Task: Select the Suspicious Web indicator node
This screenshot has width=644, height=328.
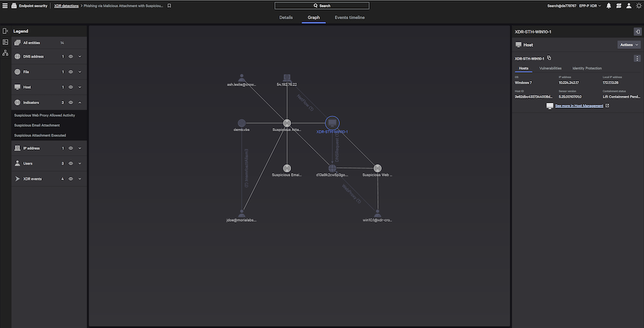Action: tap(377, 168)
